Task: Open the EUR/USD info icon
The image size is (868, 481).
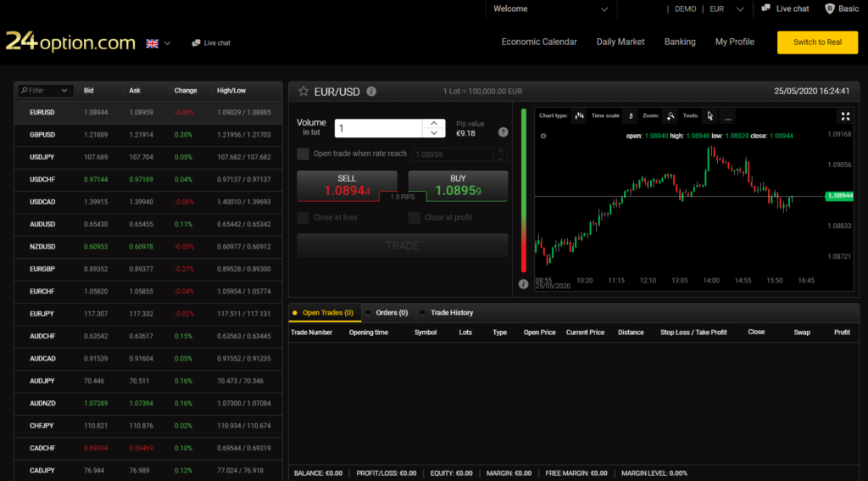Action: (371, 92)
